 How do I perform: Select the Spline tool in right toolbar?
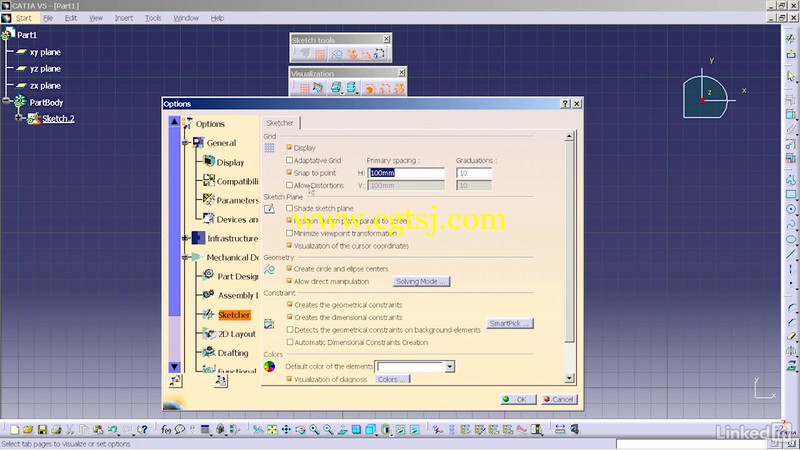click(x=791, y=224)
